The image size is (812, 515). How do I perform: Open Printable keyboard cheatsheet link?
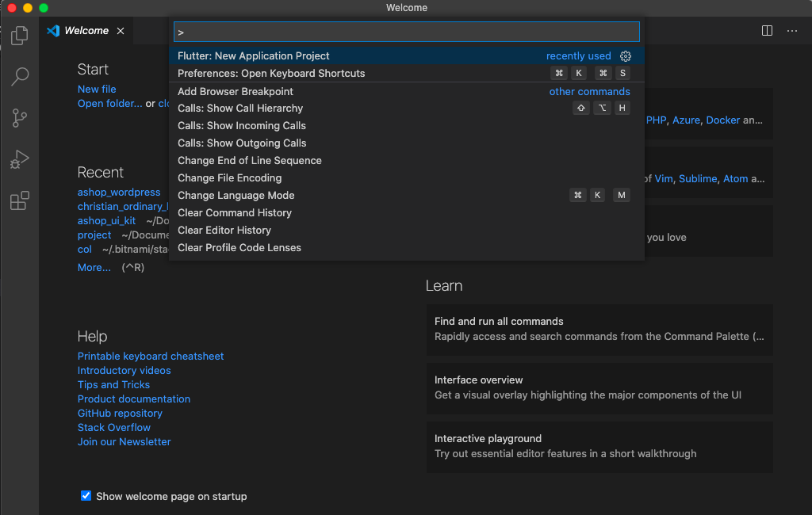coord(151,356)
